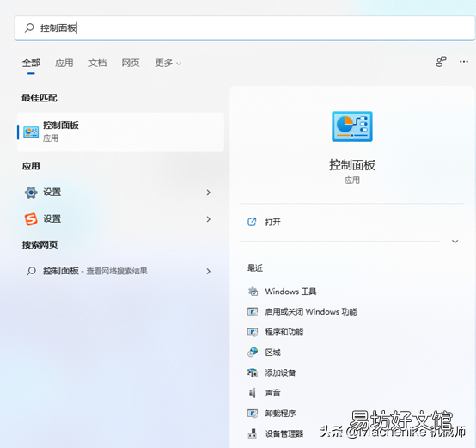
Task: Click the globe icon for 区域
Action: click(x=253, y=353)
